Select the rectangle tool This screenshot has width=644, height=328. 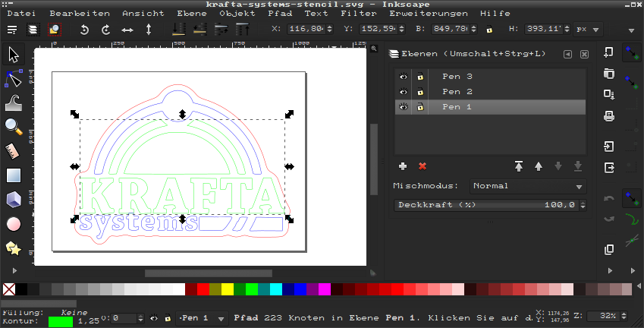point(14,175)
